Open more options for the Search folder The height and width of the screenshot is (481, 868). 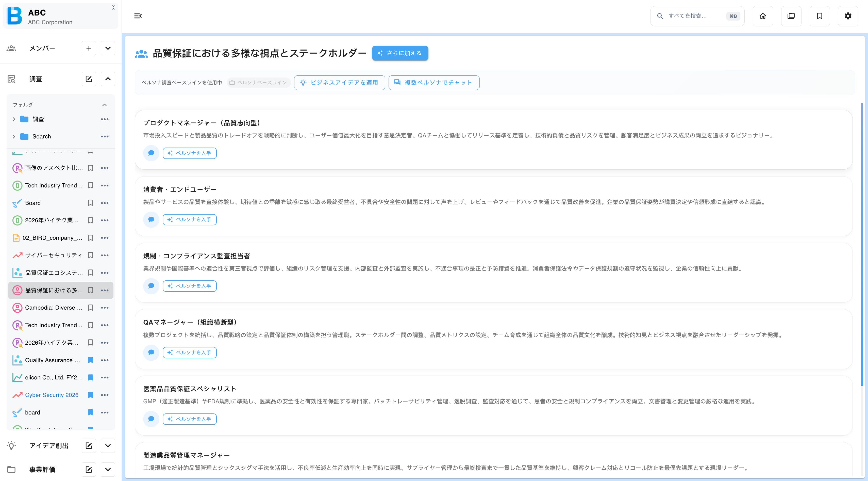pyautogui.click(x=105, y=137)
